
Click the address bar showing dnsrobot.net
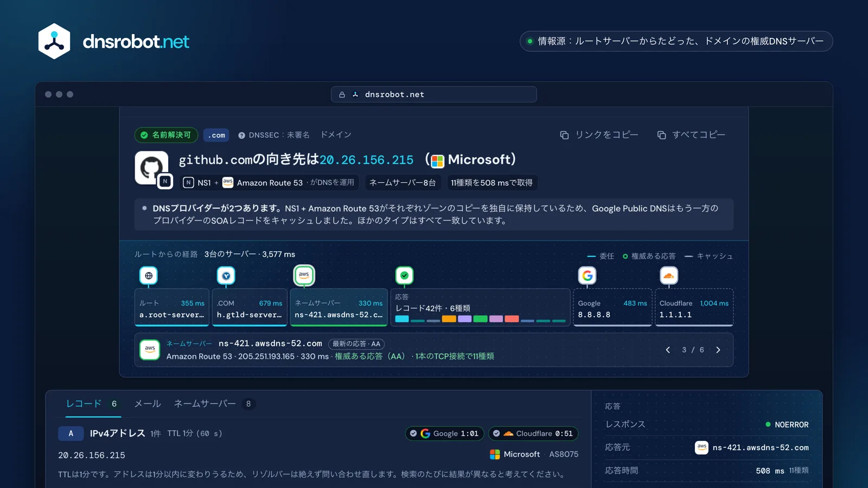coord(434,94)
